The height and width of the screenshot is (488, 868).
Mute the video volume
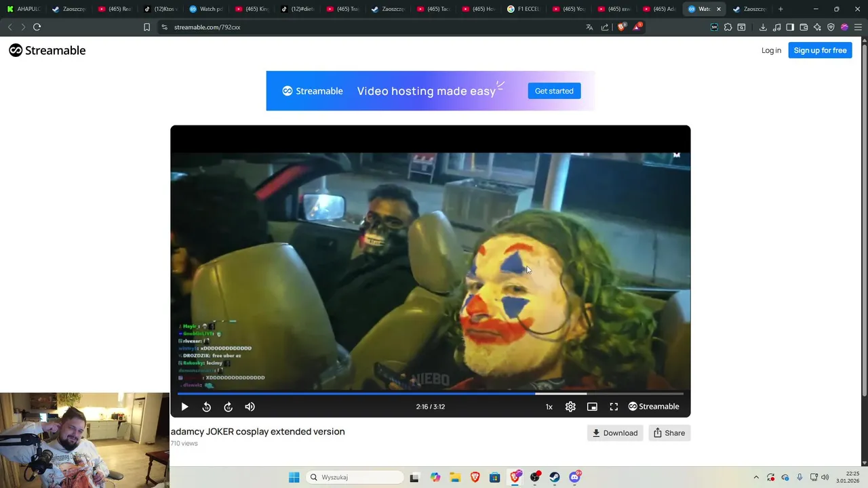[250, 407]
